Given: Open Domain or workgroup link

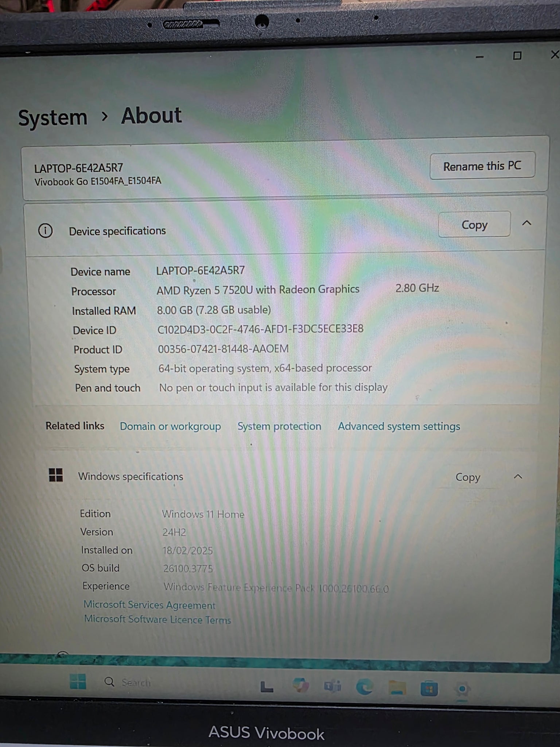Looking at the screenshot, I should pos(170,426).
